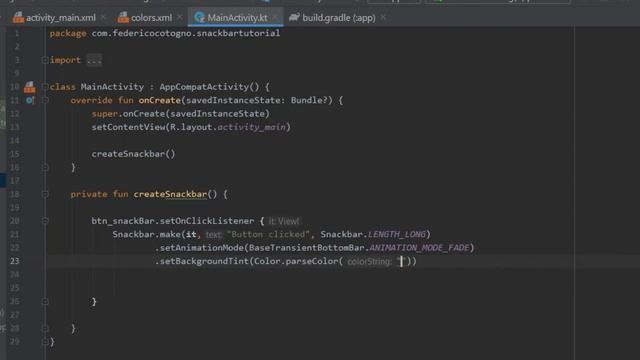Open the build.gradle (:app) tab

pos(338,18)
